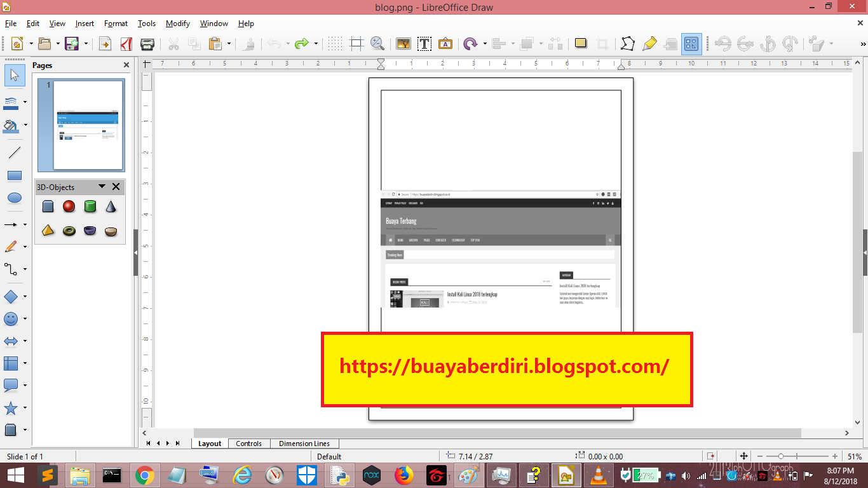The image size is (868, 488).
Task: Switch to the Controls tab
Action: tap(248, 444)
